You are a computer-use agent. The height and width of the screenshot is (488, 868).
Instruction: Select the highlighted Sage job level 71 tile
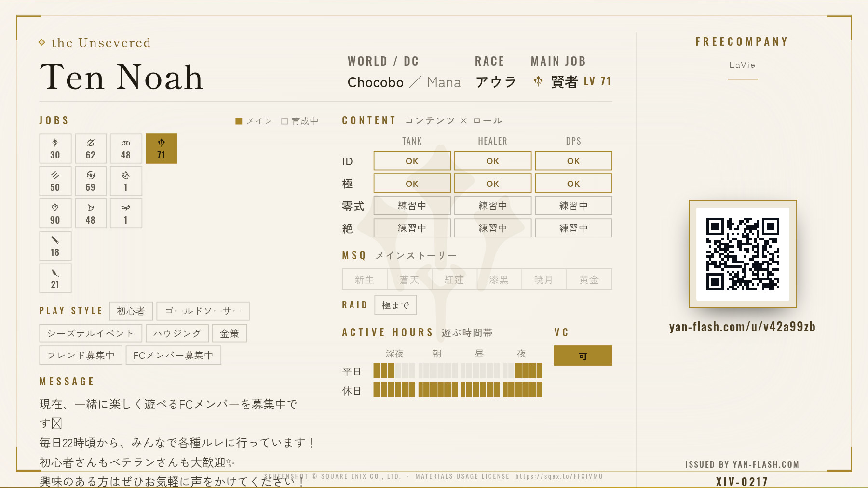tap(162, 148)
